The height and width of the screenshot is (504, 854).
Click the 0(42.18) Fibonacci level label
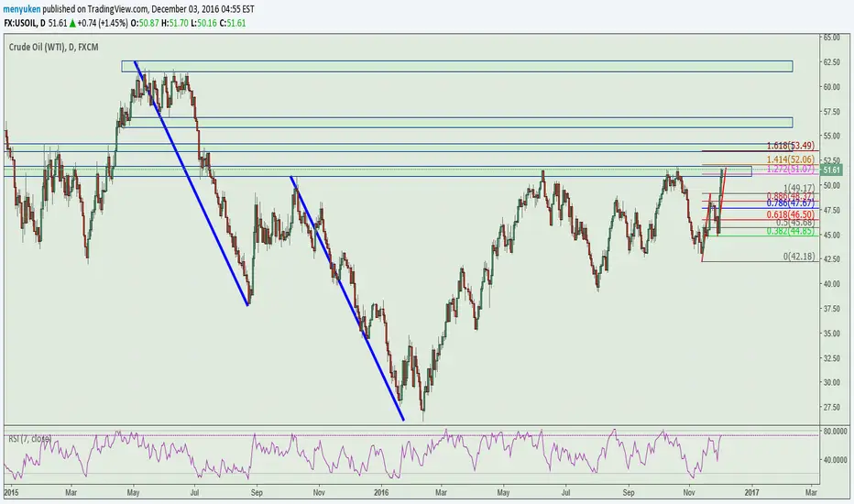(799, 256)
